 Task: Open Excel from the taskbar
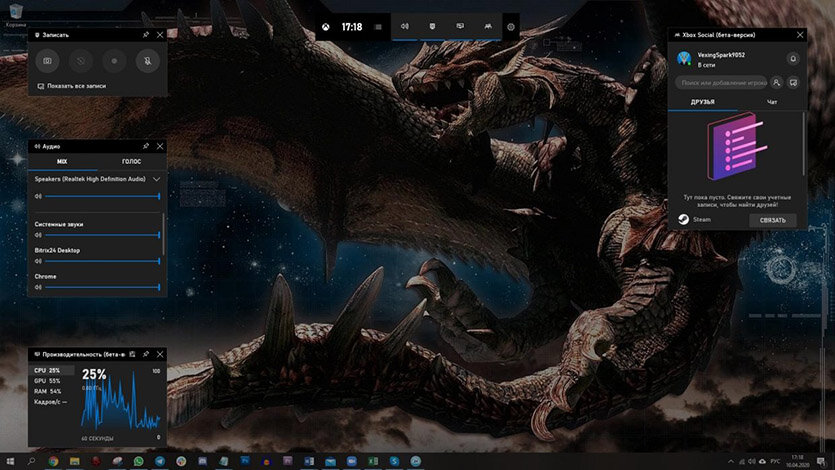click(373, 461)
